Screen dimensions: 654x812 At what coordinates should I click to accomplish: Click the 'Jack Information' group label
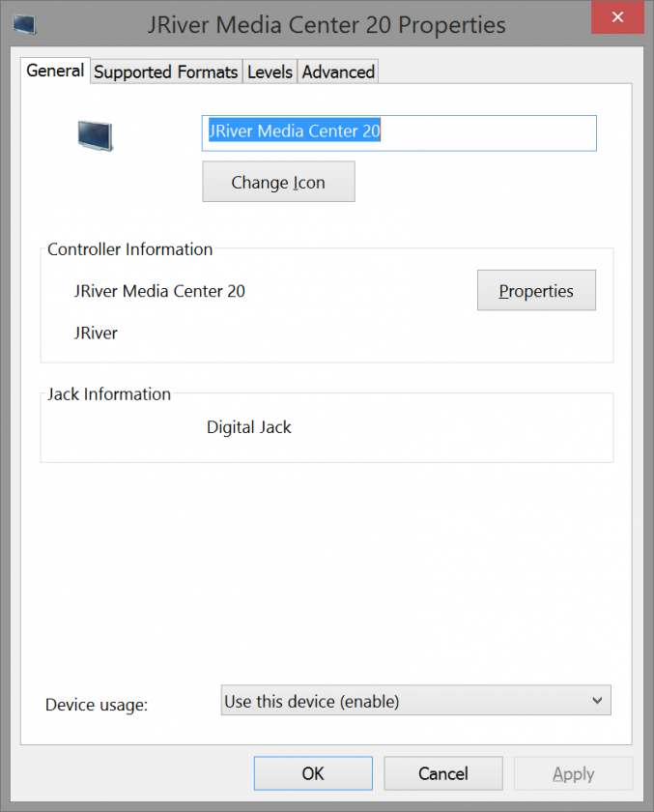tap(109, 394)
